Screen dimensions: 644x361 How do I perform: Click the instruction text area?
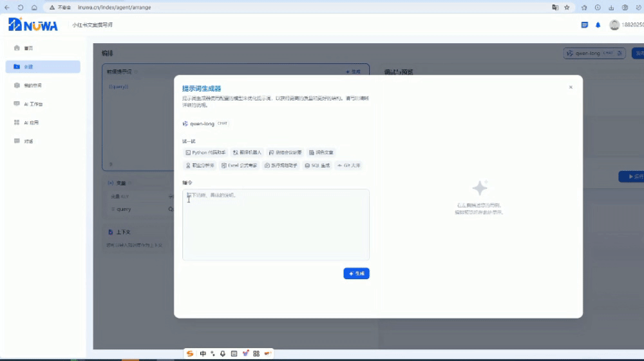click(x=276, y=224)
